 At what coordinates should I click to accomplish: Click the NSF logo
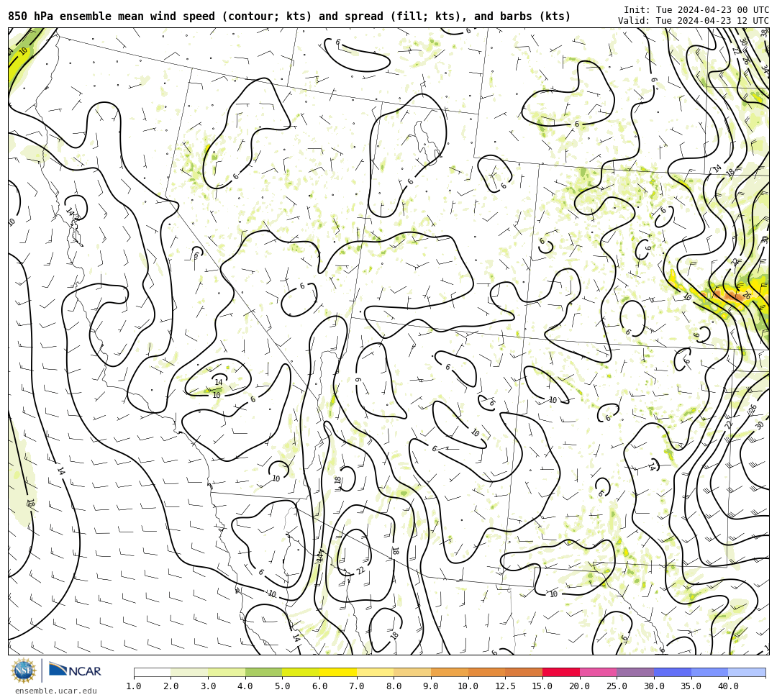23,671
